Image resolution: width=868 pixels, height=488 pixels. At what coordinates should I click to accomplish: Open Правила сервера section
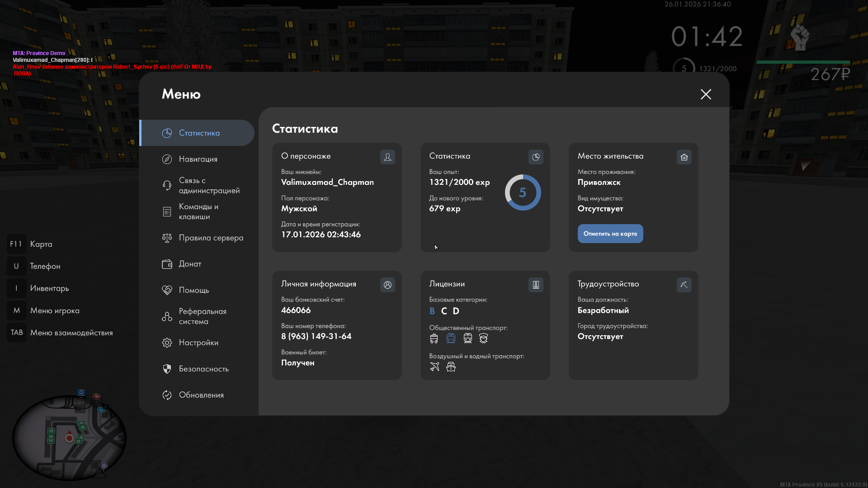211,238
